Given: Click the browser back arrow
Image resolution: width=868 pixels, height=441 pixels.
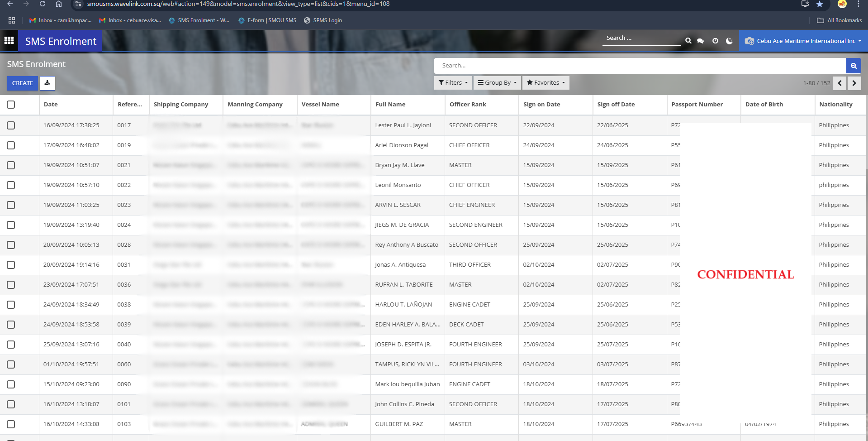Looking at the screenshot, I should [x=10, y=4].
